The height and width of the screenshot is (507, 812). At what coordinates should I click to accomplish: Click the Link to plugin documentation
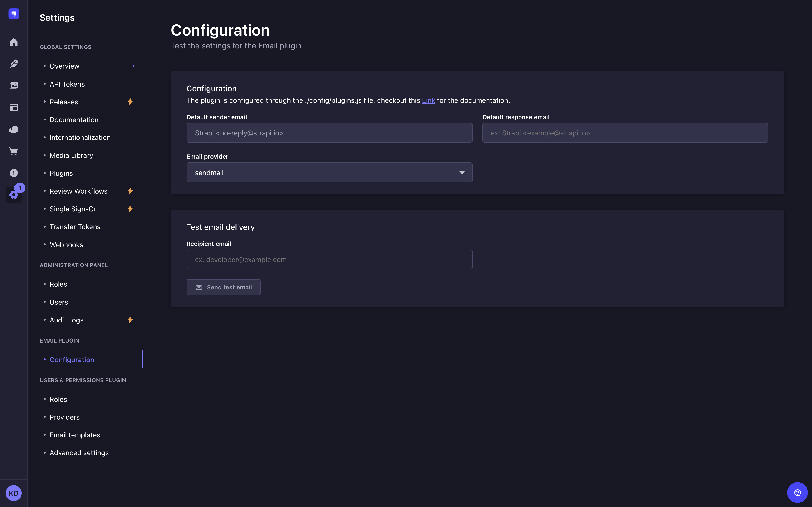coord(428,100)
